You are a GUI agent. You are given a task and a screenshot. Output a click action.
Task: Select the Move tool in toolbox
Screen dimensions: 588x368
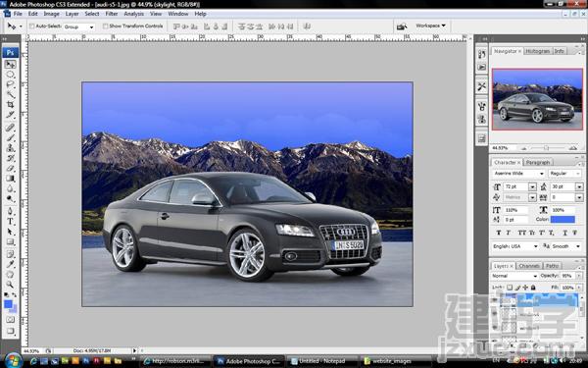[10, 64]
